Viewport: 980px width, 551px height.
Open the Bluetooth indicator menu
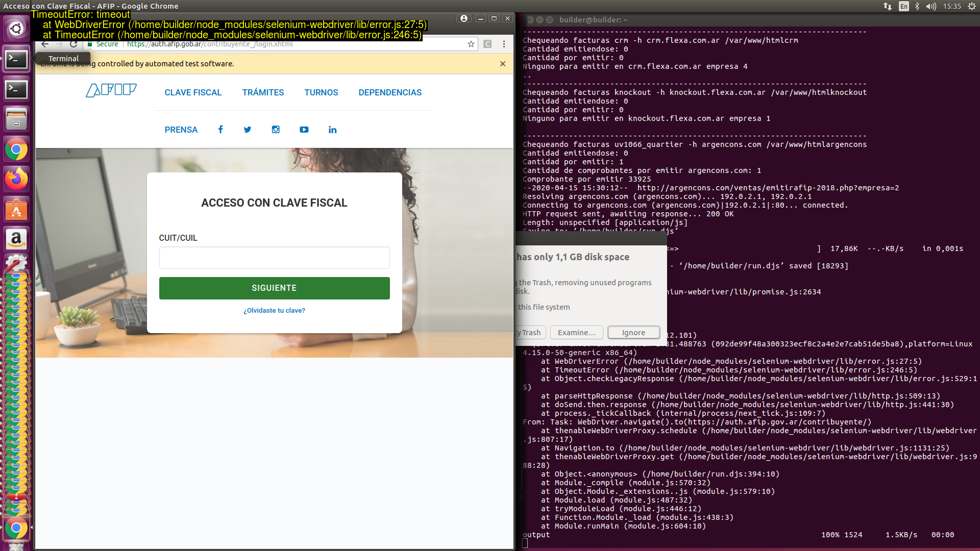click(x=917, y=6)
